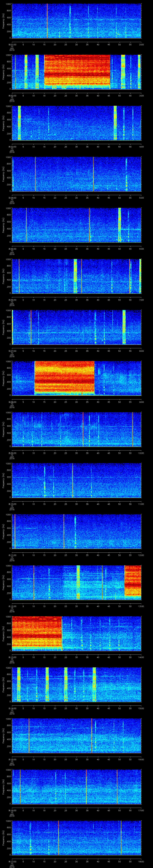The width and height of the screenshot is (153, 868).
Task: Select the spectrogram panel starting at 8:04:00
Action: 76,174
